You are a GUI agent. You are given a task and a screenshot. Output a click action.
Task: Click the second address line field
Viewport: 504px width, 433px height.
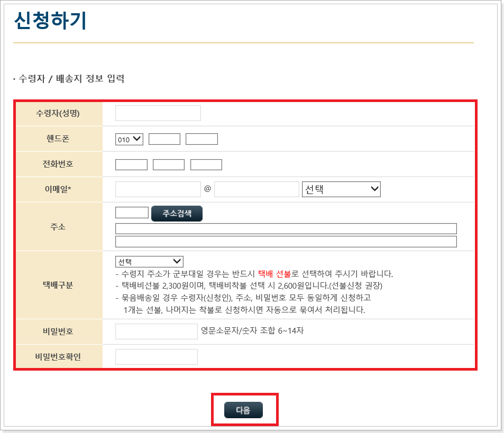point(286,242)
